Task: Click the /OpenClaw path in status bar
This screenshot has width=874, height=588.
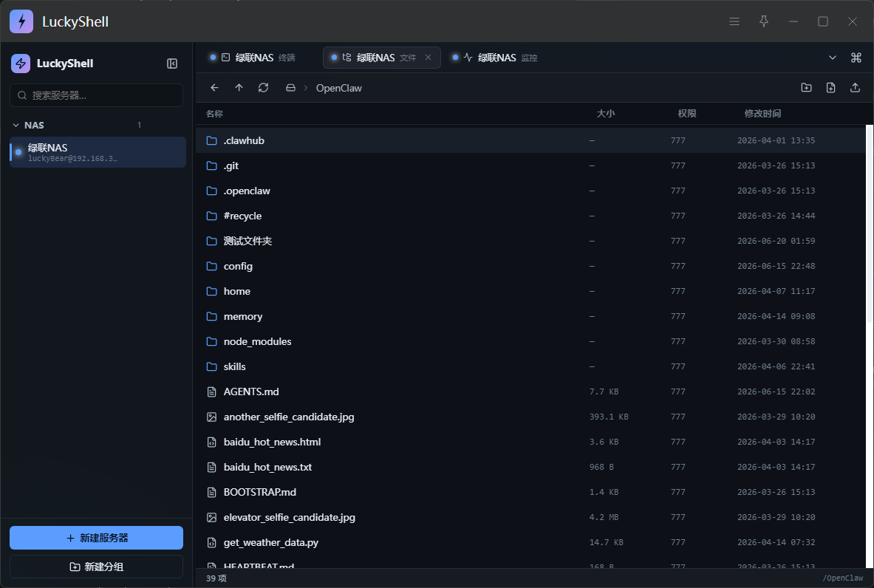Action: pyautogui.click(x=842, y=578)
